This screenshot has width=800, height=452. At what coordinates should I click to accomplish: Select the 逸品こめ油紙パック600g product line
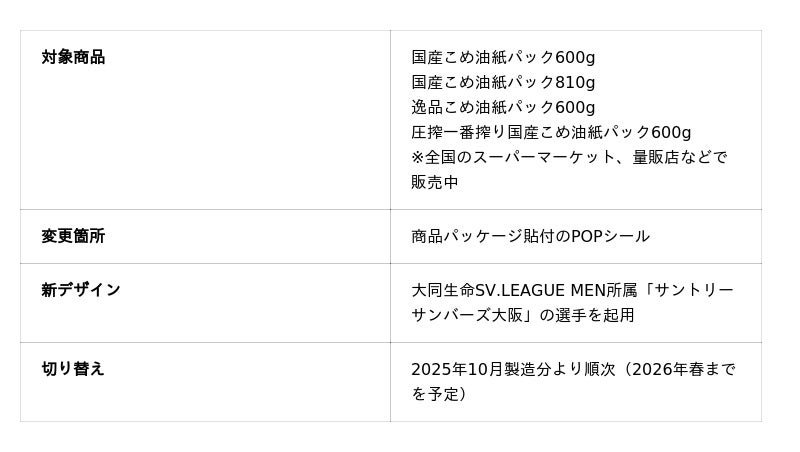click(503, 107)
